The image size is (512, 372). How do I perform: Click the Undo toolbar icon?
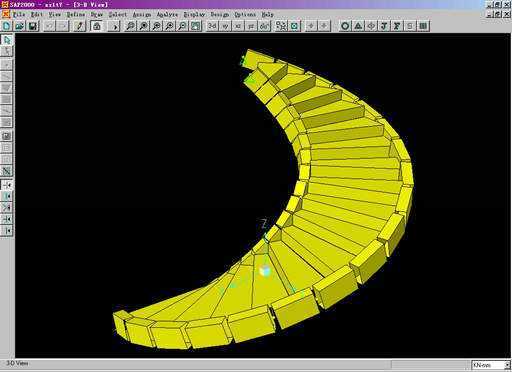click(50, 26)
